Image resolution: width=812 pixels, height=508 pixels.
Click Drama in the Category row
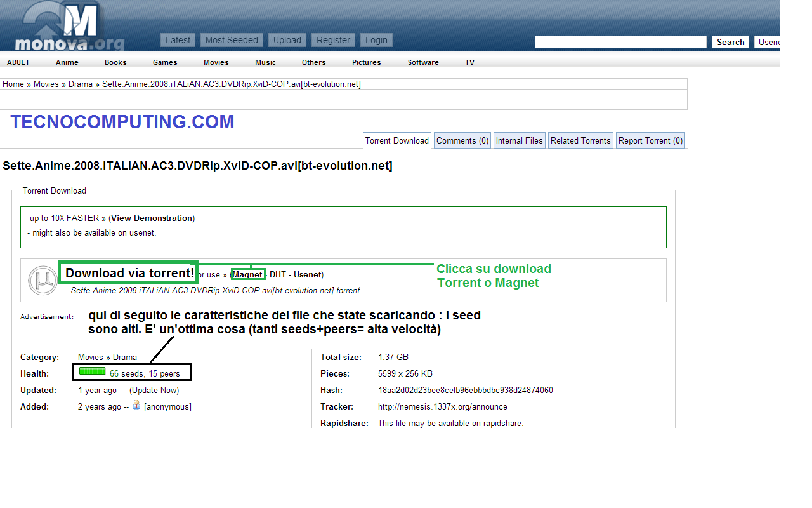pos(125,357)
